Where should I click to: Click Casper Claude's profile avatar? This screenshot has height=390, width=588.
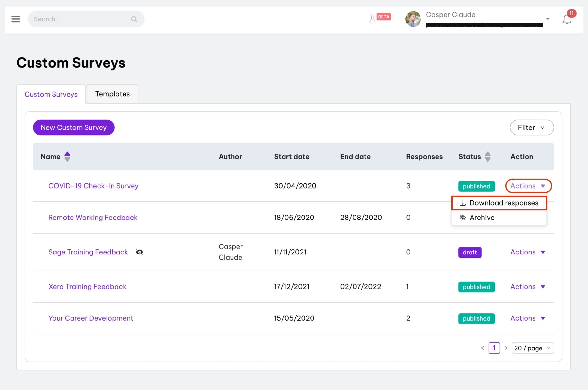tap(413, 19)
